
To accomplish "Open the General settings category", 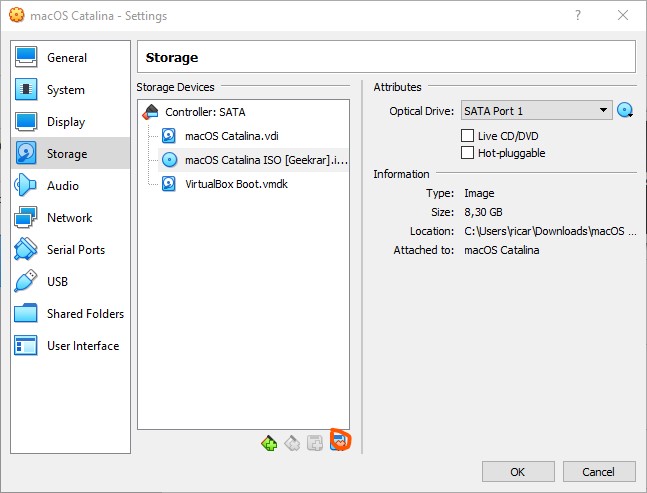I will click(71, 58).
